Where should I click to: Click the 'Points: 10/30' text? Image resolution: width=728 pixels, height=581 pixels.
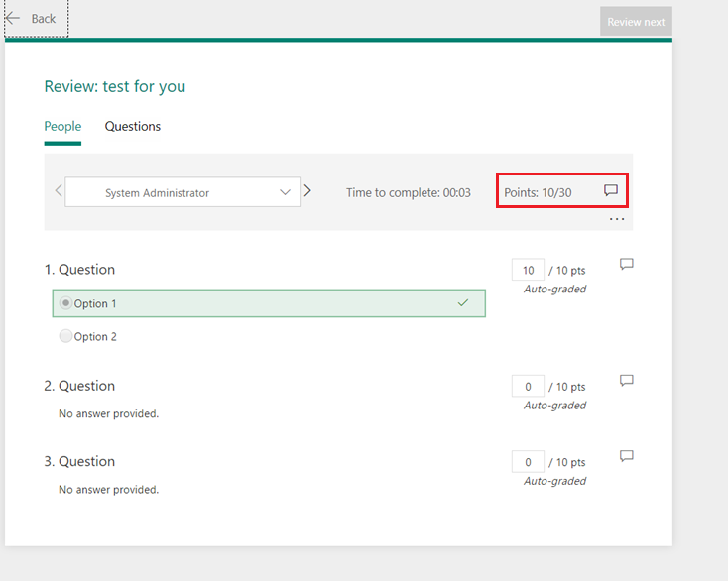point(538,192)
